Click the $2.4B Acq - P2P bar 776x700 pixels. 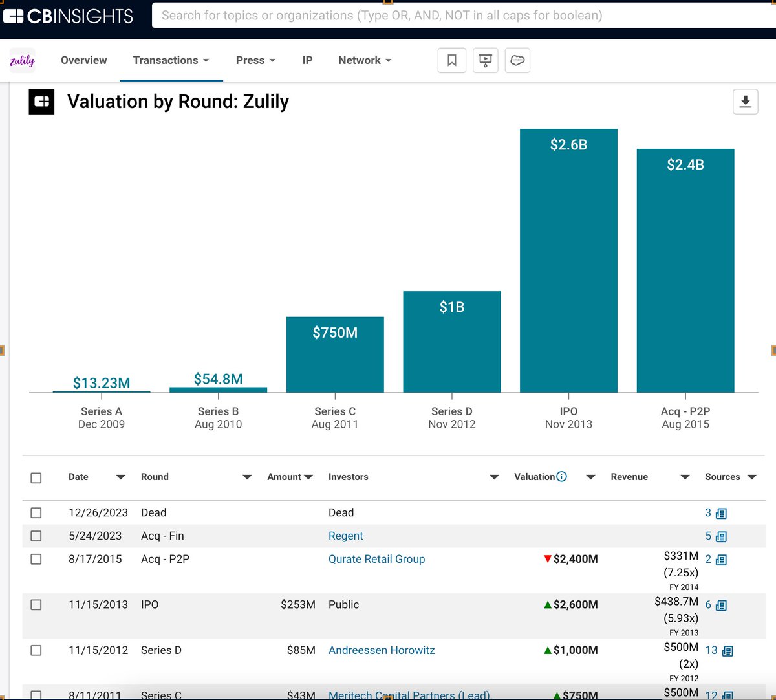pyautogui.click(x=685, y=270)
